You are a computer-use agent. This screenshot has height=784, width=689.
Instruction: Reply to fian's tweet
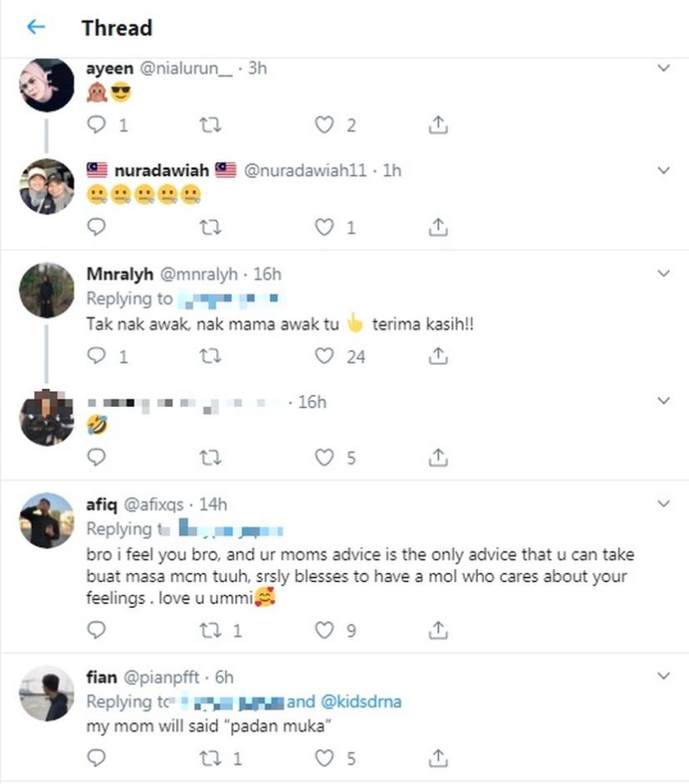(97, 758)
